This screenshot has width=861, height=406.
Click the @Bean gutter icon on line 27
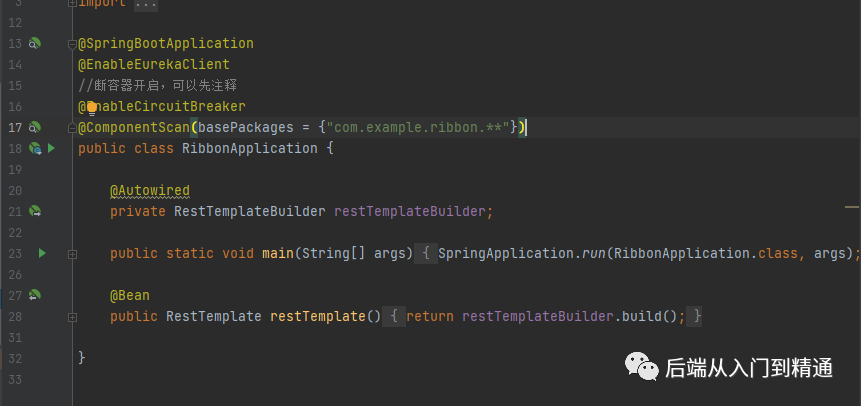tap(35, 295)
